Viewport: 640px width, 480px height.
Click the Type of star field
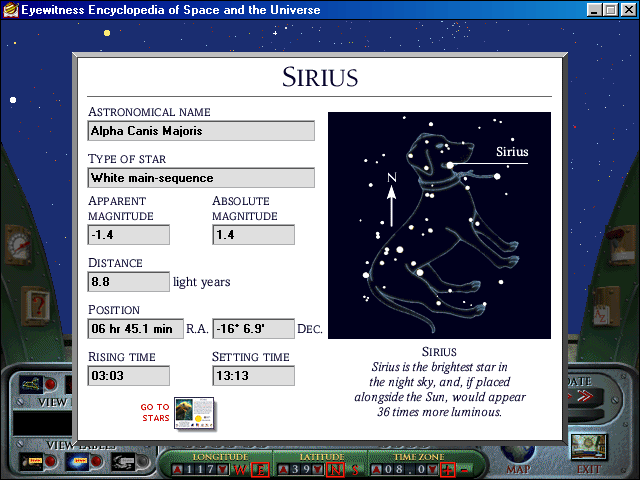pos(201,178)
